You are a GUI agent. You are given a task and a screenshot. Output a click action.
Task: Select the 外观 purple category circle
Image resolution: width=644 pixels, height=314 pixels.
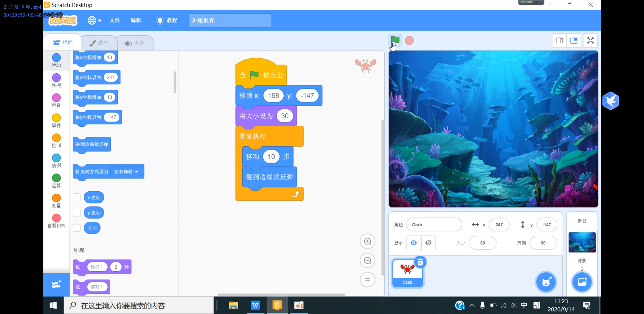56,78
